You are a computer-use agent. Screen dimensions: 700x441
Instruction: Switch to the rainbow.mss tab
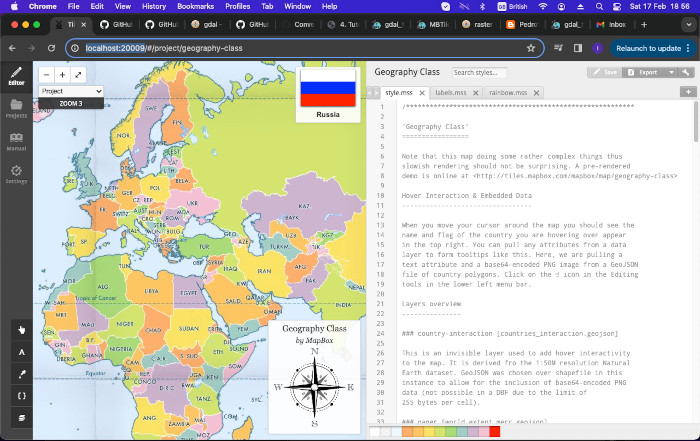[508, 92]
